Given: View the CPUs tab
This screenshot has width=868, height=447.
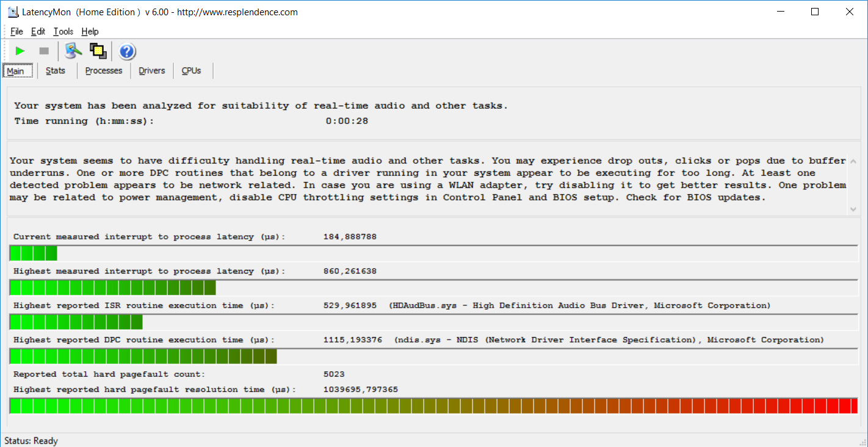Looking at the screenshot, I should click(x=191, y=71).
